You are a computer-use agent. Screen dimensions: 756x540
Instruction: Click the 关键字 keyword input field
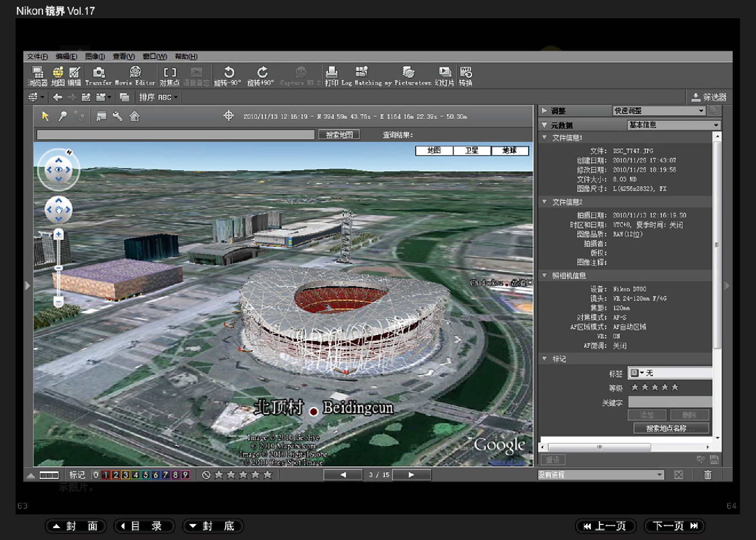click(670, 402)
